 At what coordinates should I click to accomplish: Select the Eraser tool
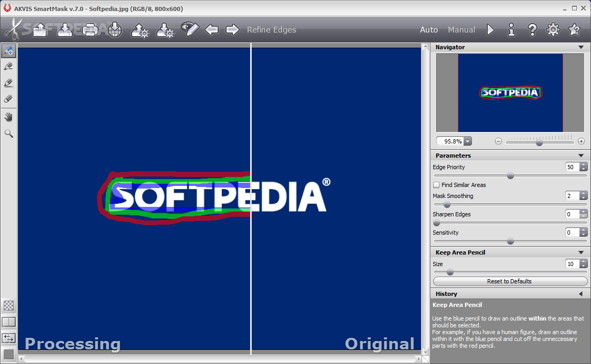[8, 99]
